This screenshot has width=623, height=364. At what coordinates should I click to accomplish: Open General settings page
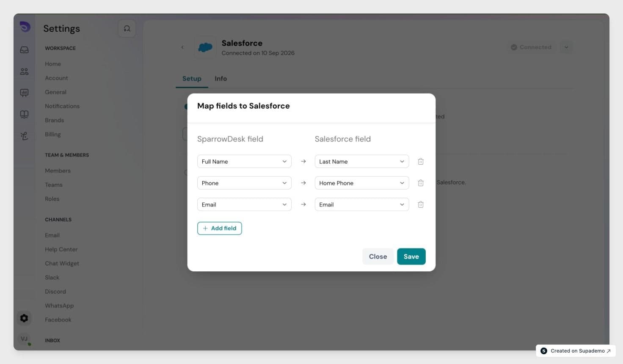pos(55,92)
